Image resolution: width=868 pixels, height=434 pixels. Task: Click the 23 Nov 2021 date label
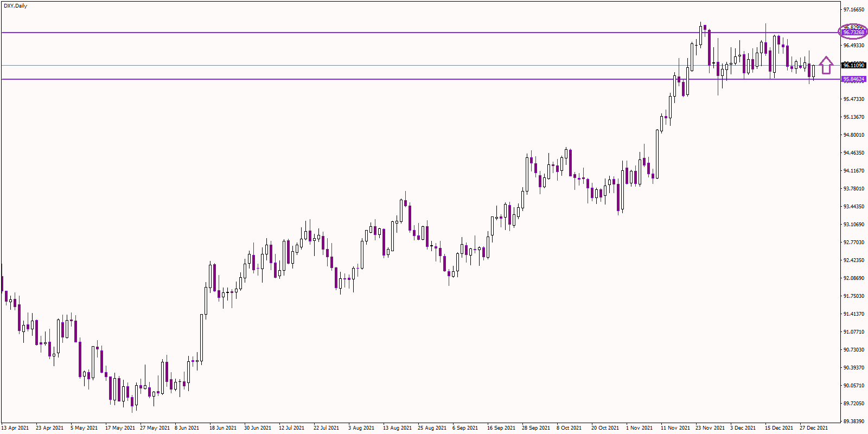[710, 428]
